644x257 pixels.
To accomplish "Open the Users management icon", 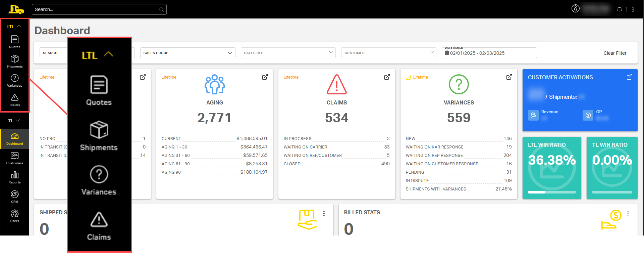I will (x=14, y=216).
